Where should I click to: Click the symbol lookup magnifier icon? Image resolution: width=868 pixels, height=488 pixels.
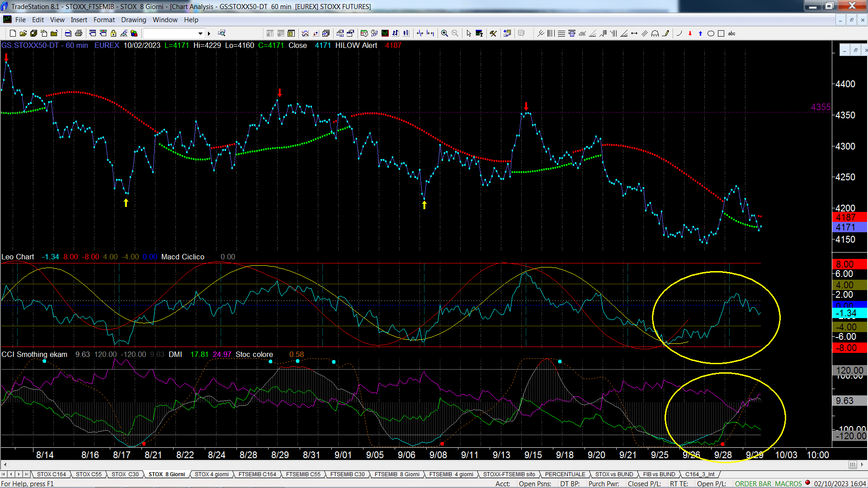[x=222, y=33]
